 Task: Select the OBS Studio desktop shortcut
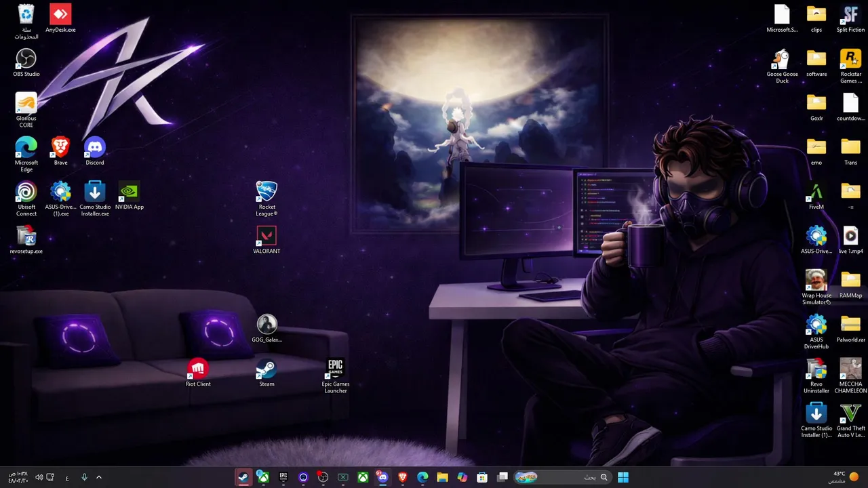(x=26, y=62)
